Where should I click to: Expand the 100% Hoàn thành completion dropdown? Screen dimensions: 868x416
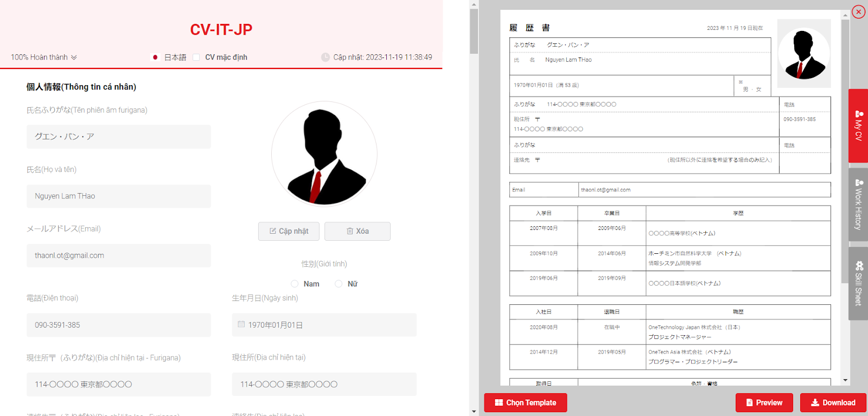44,57
